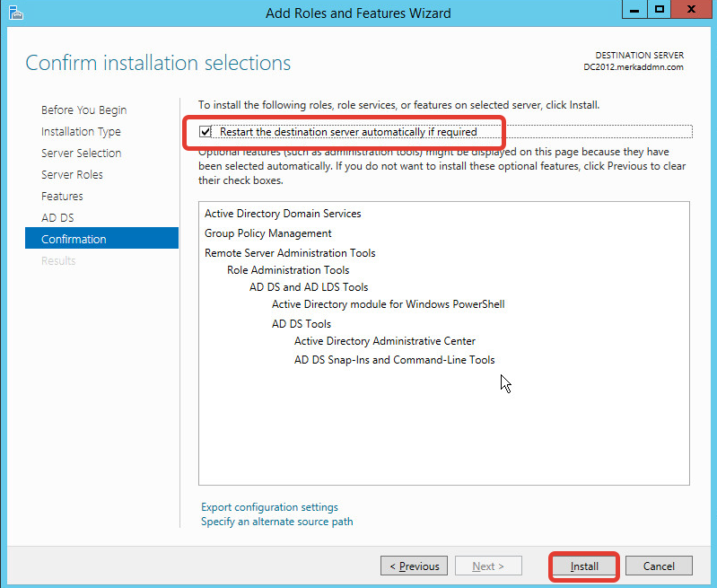Go to Server Roles step
Screen dimensions: 717x588
tap(72, 175)
